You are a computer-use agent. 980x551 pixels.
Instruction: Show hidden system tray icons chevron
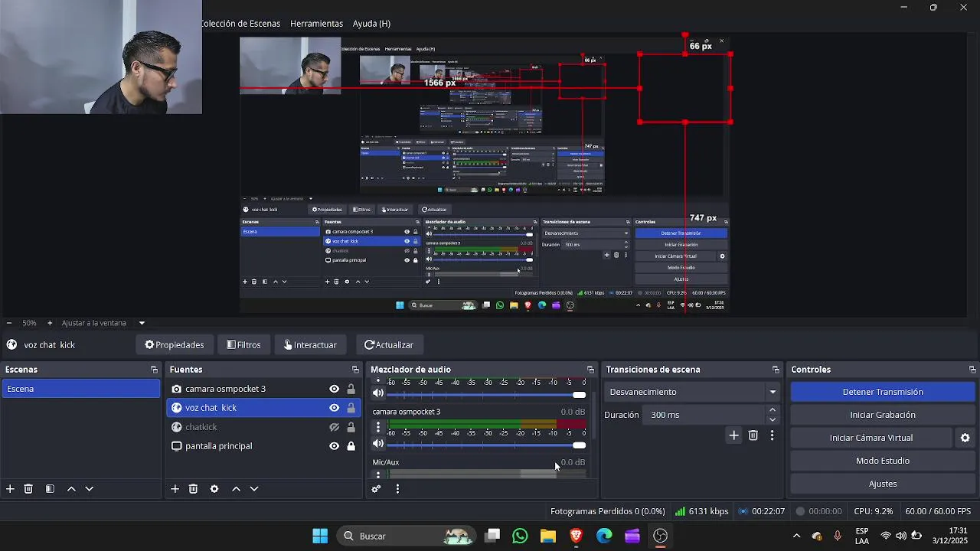point(796,536)
